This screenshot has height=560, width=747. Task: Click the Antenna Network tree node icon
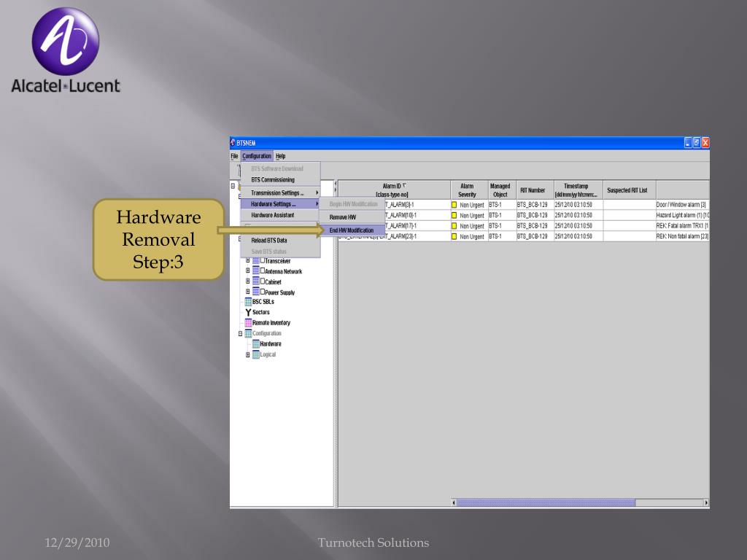(x=256, y=271)
